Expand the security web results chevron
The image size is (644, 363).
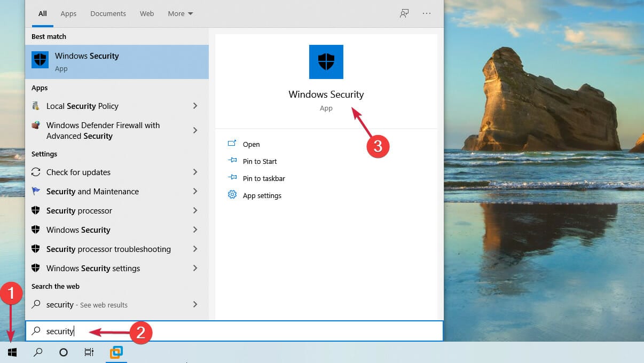tap(195, 304)
